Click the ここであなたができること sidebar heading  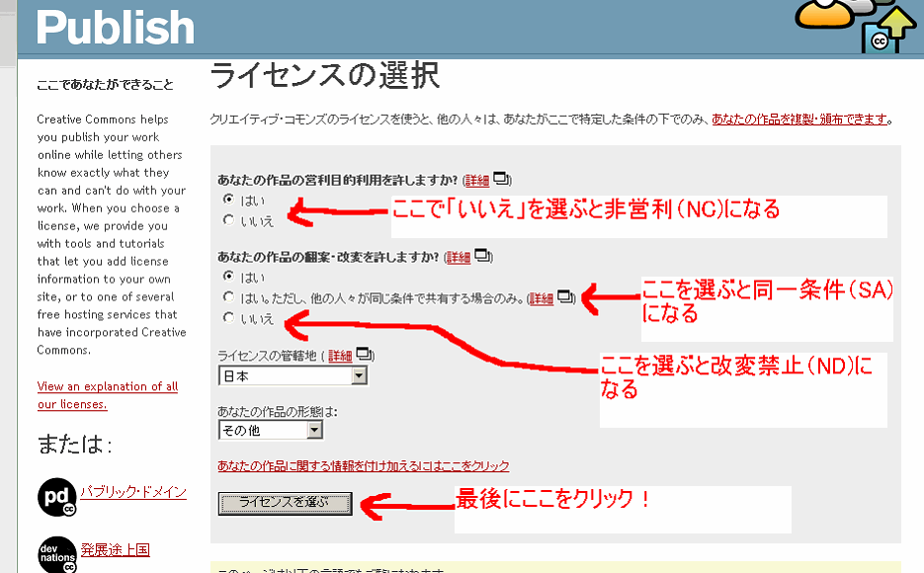click(x=105, y=85)
